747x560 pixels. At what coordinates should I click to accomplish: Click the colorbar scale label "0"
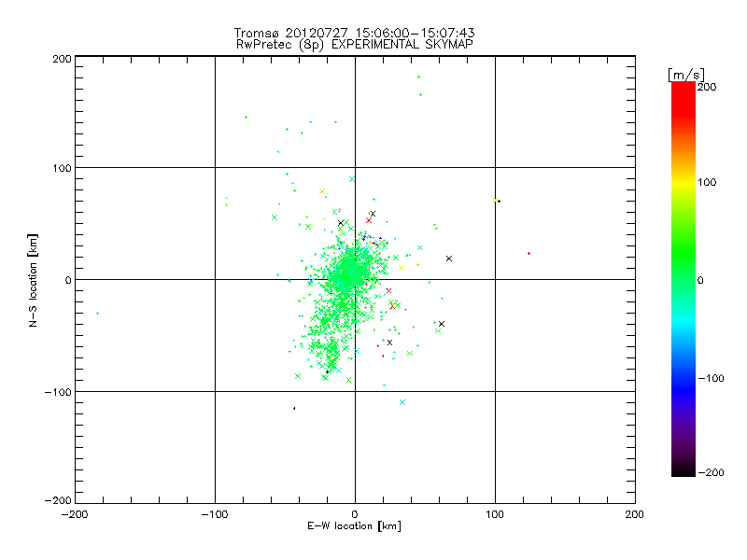coord(700,280)
